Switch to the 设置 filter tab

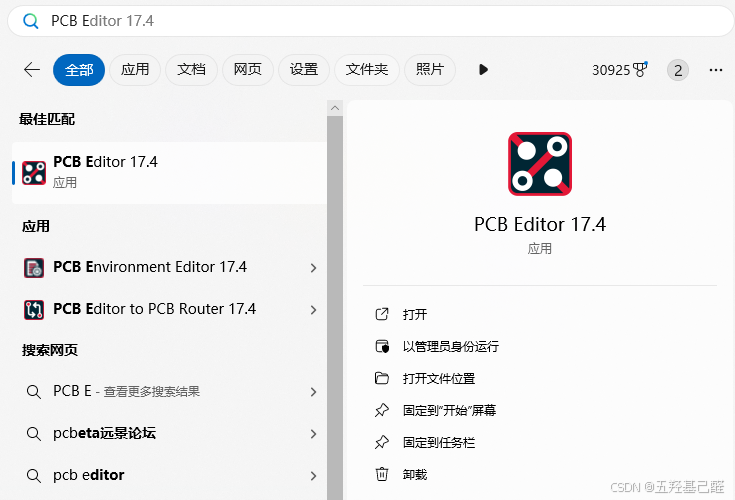[304, 70]
